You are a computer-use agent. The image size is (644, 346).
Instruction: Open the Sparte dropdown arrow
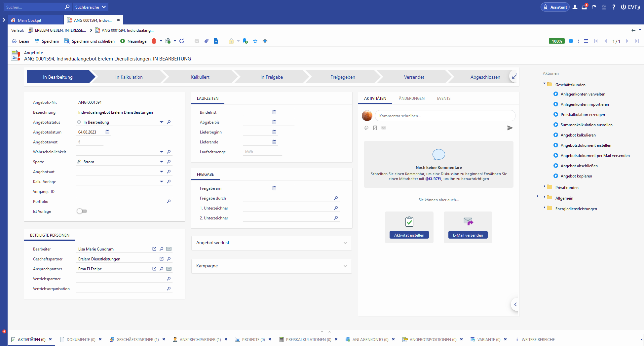click(x=162, y=162)
